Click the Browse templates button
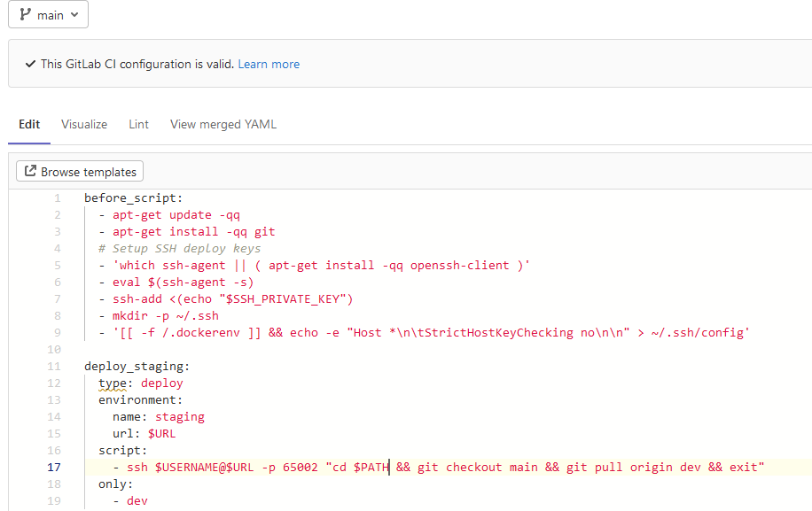 pos(79,171)
